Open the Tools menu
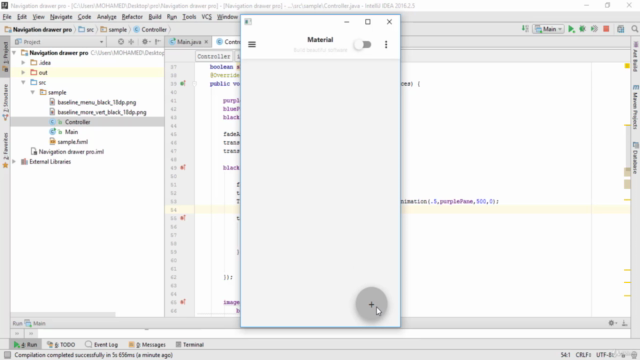The width and height of the screenshot is (640, 360). click(189, 17)
